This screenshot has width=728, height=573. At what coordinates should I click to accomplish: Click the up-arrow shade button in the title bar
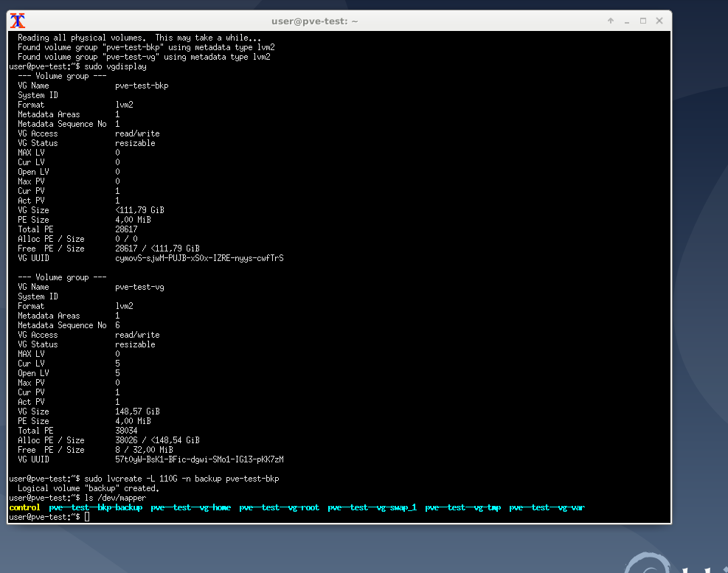(611, 21)
